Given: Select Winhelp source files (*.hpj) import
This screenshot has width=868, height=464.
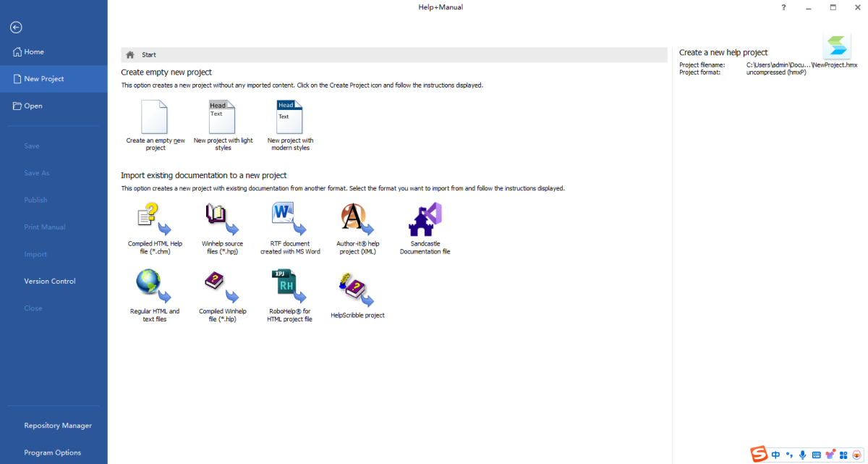Looking at the screenshot, I should tap(222, 220).
